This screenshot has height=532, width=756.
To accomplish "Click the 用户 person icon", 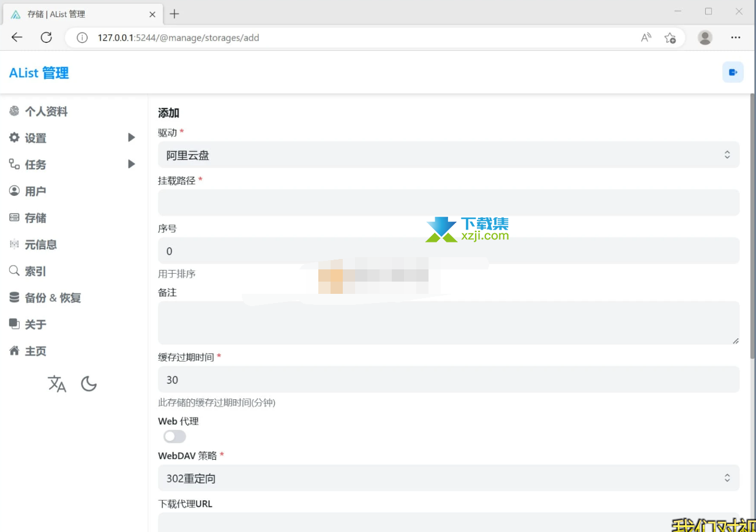I will tap(14, 191).
